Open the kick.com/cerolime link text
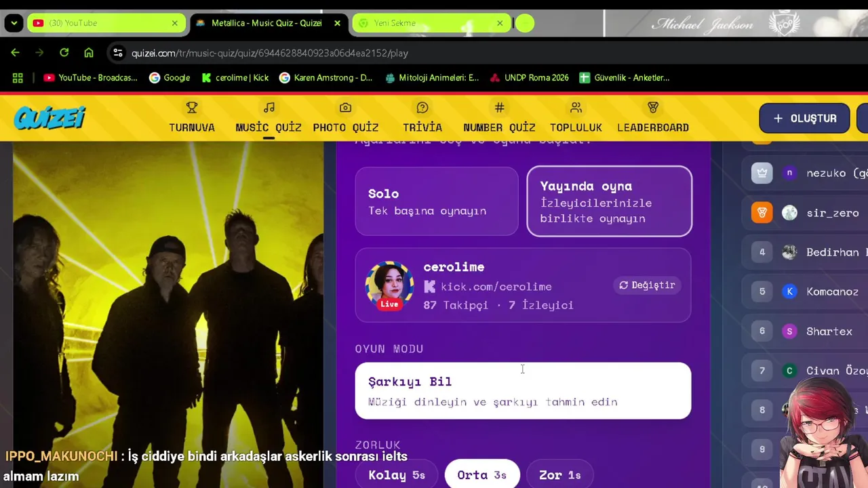 tap(496, 287)
